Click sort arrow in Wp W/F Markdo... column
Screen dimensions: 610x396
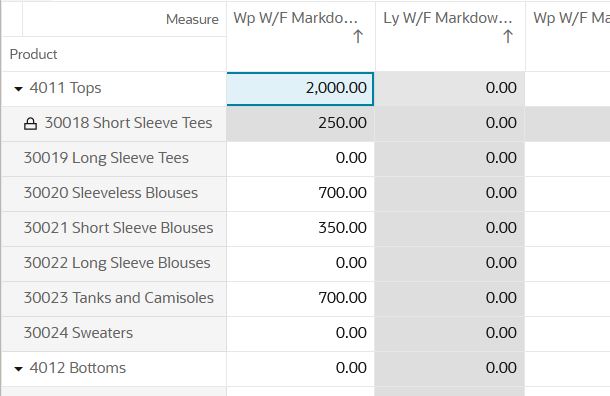click(x=358, y=37)
